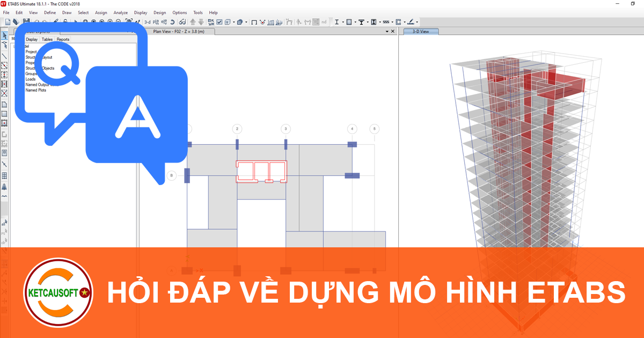Click the Zoom Out magnifier icon
644x338 pixels.
pyautogui.click(x=118, y=21)
